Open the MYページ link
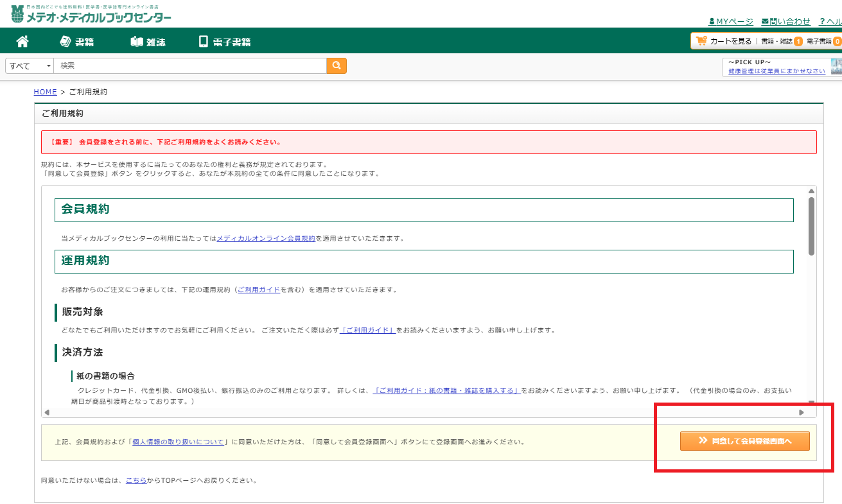842x504 pixels. [x=730, y=21]
